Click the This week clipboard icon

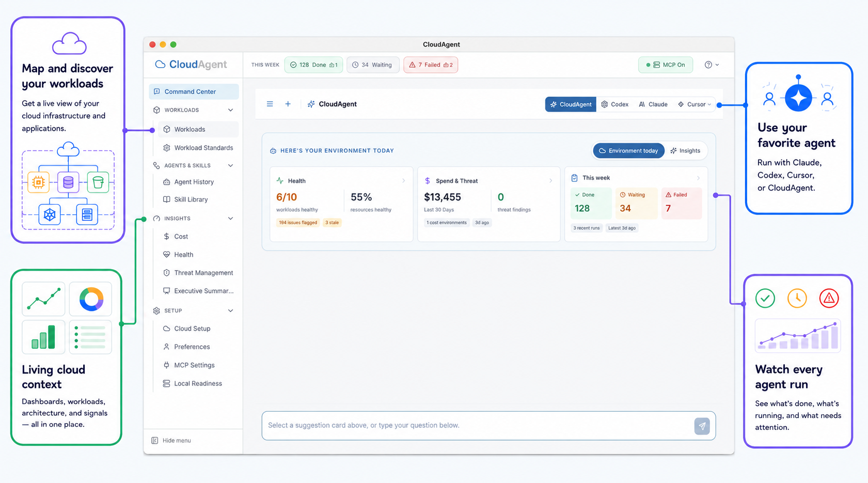(574, 178)
